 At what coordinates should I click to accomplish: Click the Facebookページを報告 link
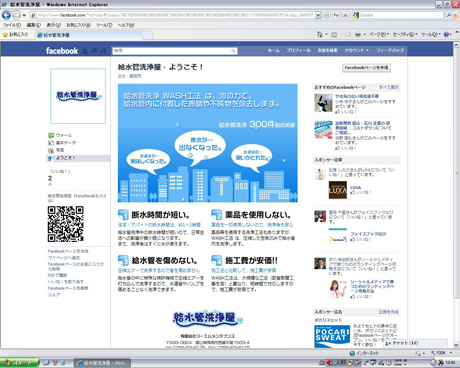click(68, 288)
